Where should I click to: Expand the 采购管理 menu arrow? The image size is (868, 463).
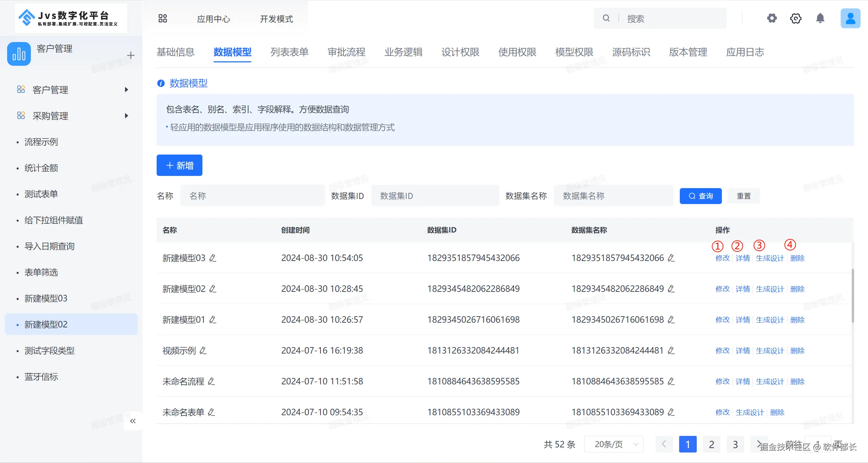126,116
